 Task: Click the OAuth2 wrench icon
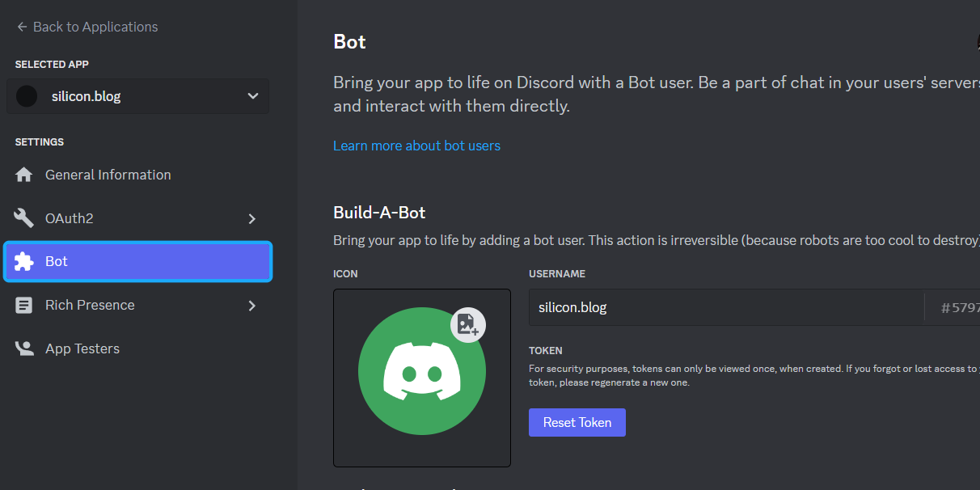point(24,218)
